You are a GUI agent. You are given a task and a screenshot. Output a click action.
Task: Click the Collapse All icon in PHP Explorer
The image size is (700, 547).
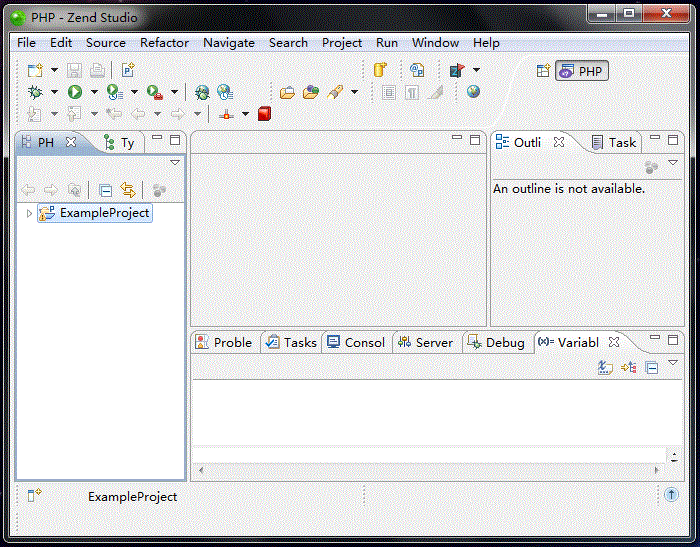(106, 190)
